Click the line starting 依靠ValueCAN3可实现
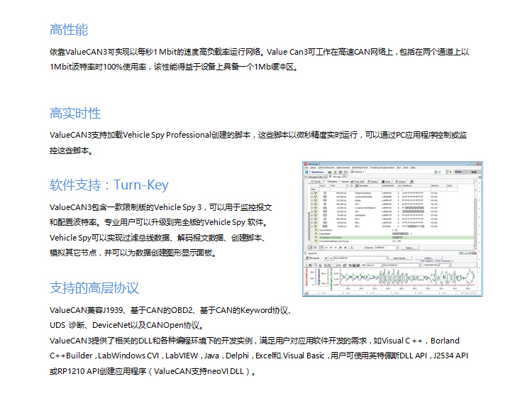Viewport: 532px width, 396px height. 259,52
